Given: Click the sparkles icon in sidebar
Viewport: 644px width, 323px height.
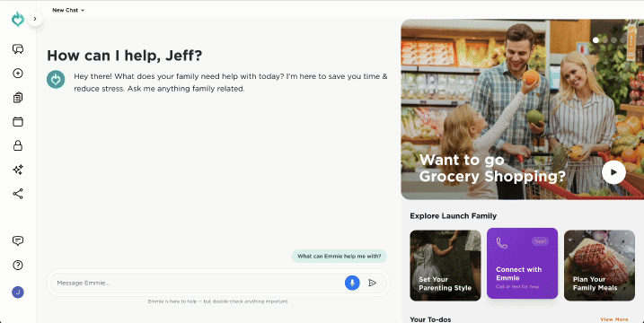Looking at the screenshot, I should (x=18, y=170).
